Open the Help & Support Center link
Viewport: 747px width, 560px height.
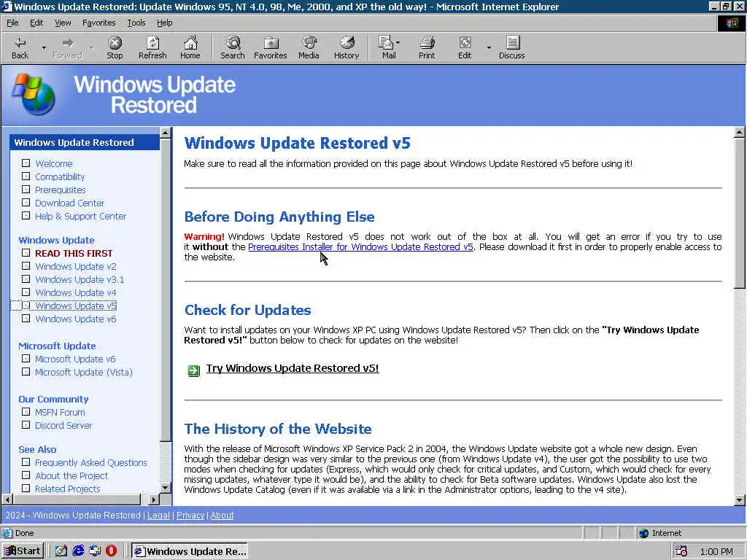point(80,216)
